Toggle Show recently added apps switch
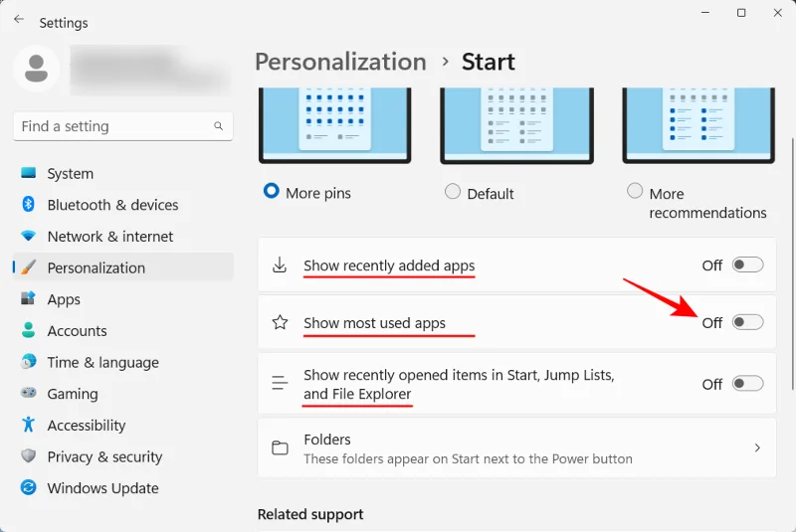 747,265
